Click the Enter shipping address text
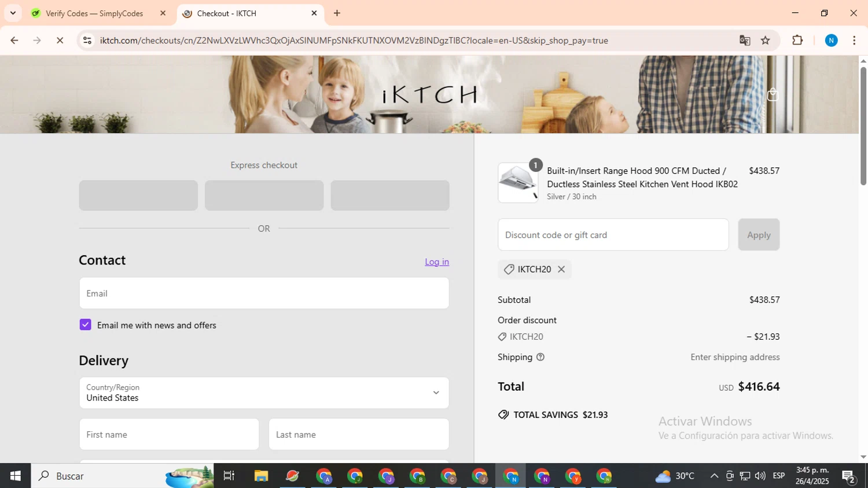The image size is (868, 488). coord(735,357)
